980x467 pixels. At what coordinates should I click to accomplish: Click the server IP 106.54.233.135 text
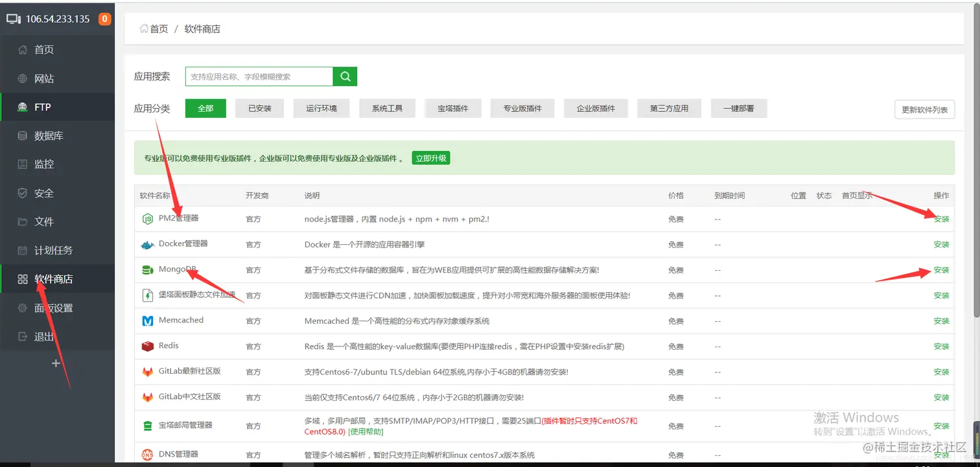tap(58, 19)
